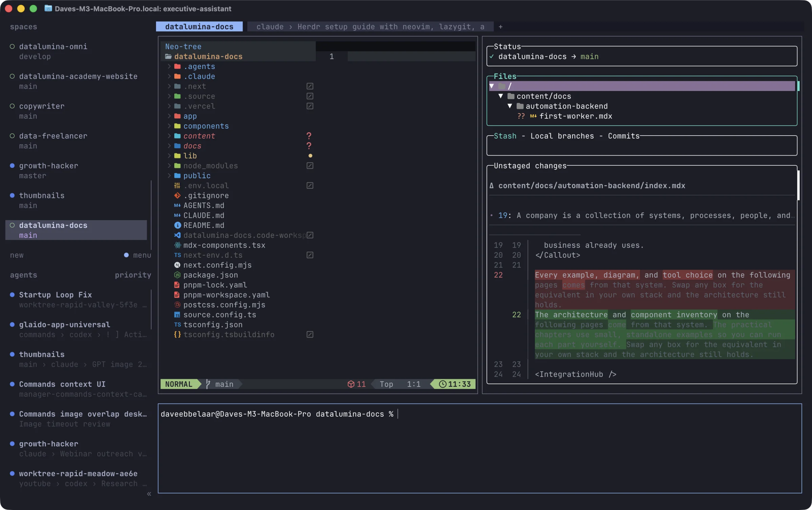The image size is (812, 510).
Task: Click the ignored marker on .vercel row
Action: tap(310, 106)
